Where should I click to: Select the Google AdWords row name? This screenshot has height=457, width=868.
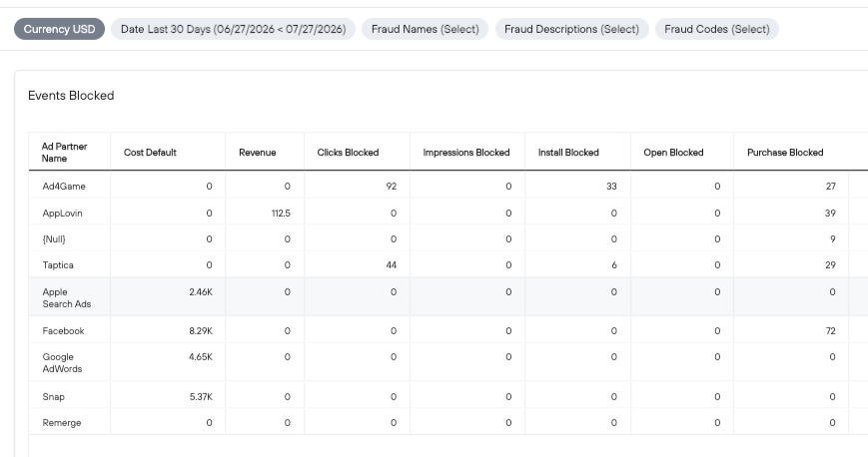[x=62, y=363]
